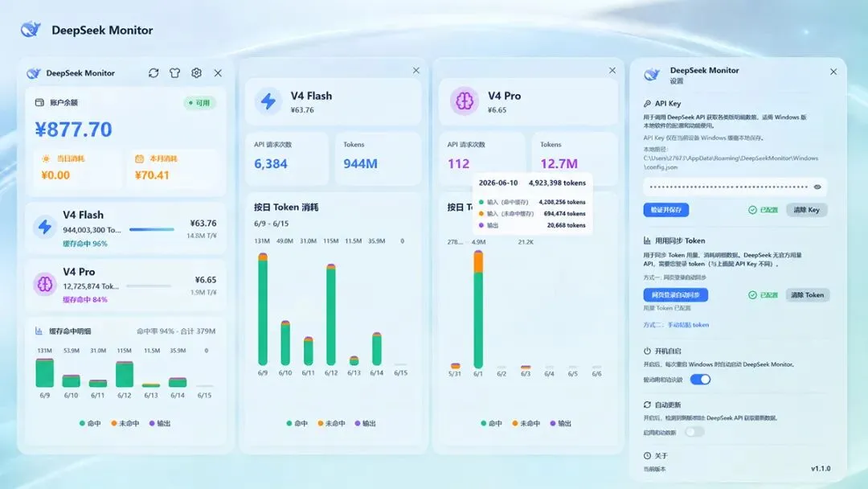Viewport: 868px width, 489px height.
Task: Click the startup power icon in settings
Action: [647, 351]
